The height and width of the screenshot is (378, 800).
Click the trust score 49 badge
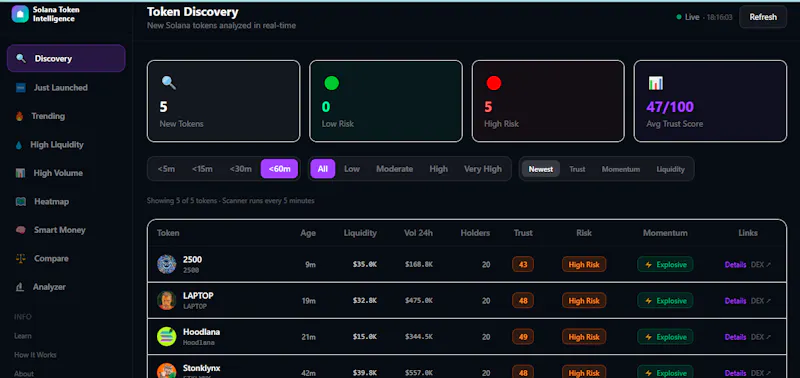[x=523, y=337]
